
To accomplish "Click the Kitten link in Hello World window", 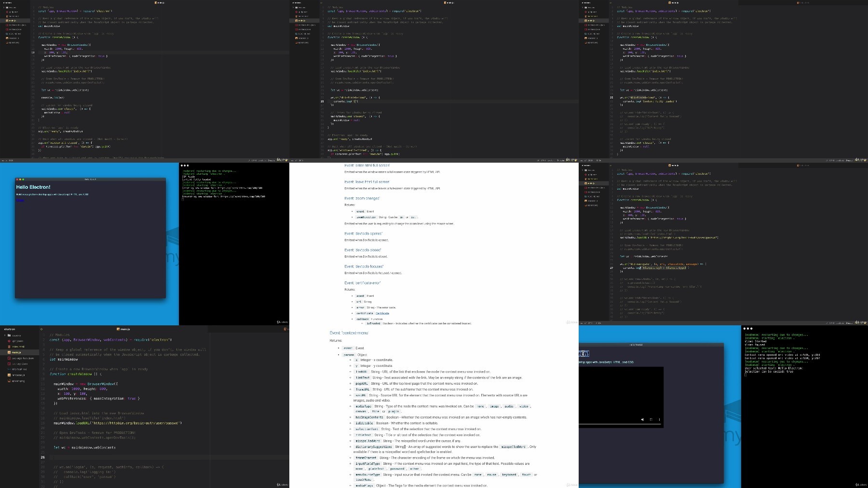I will (20, 200).
